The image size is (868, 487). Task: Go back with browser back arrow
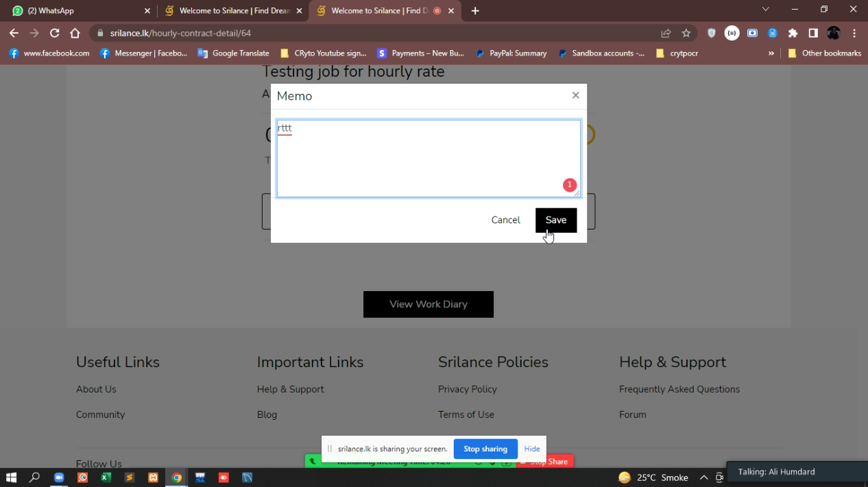click(x=14, y=33)
